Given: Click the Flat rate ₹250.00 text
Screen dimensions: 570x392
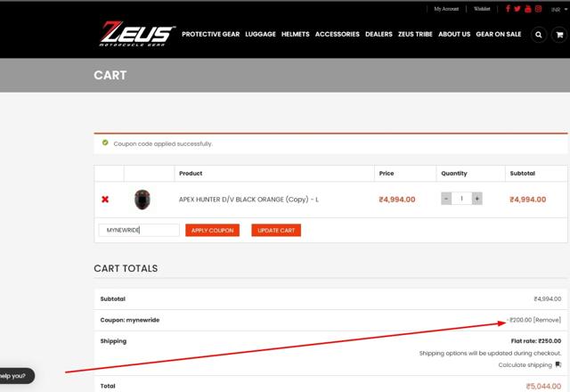Looking at the screenshot, I should coord(536,341).
